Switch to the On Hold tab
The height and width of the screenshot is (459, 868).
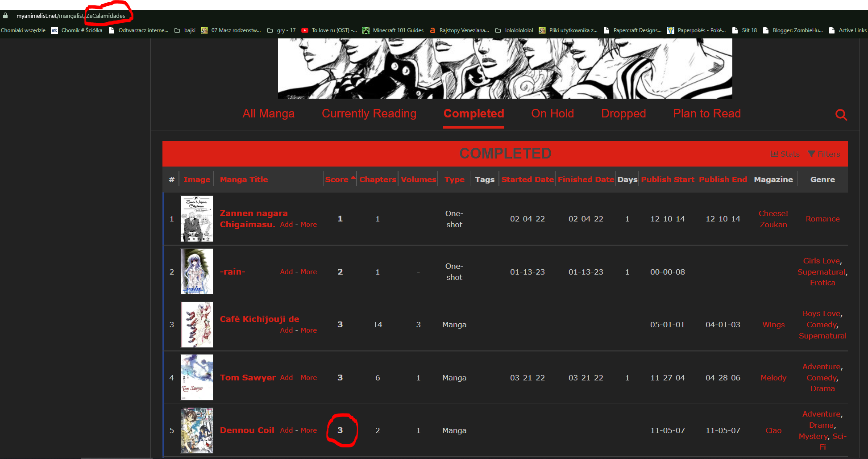click(552, 113)
